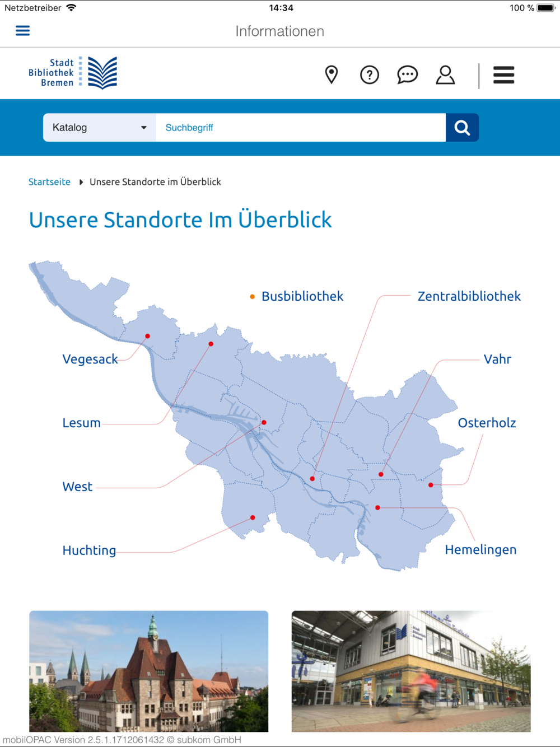Expand the Katalog dropdown
The image size is (560, 747).
pos(100,128)
